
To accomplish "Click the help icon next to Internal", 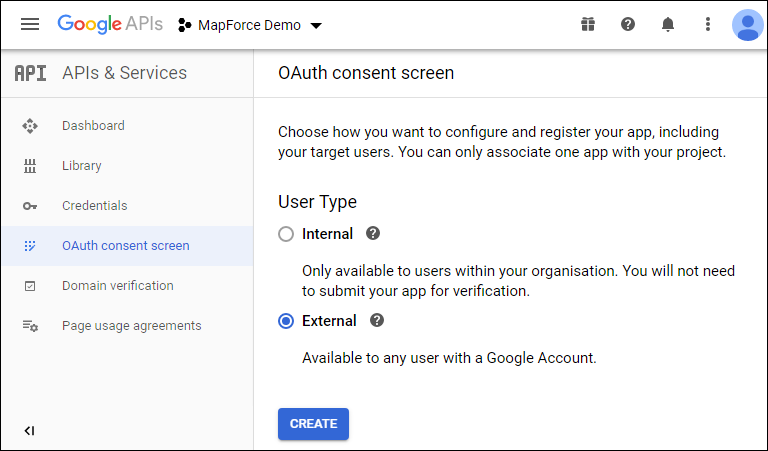I will (373, 233).
